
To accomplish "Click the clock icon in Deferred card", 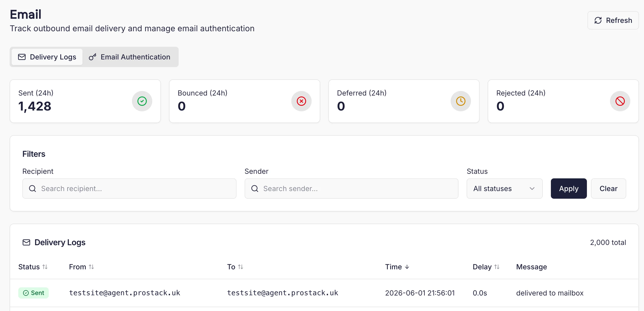I will [461, 101].
